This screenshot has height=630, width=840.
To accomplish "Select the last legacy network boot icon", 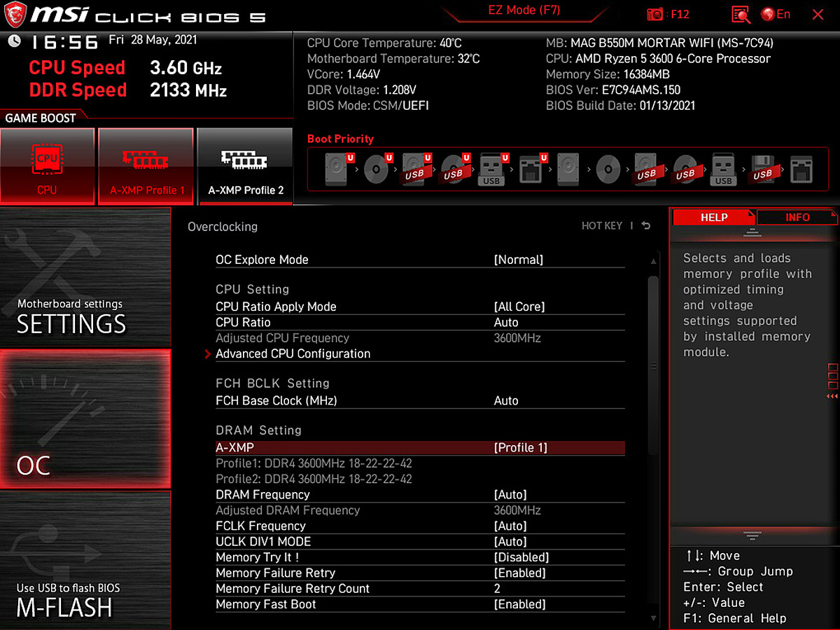I will [x=801, y=169].
